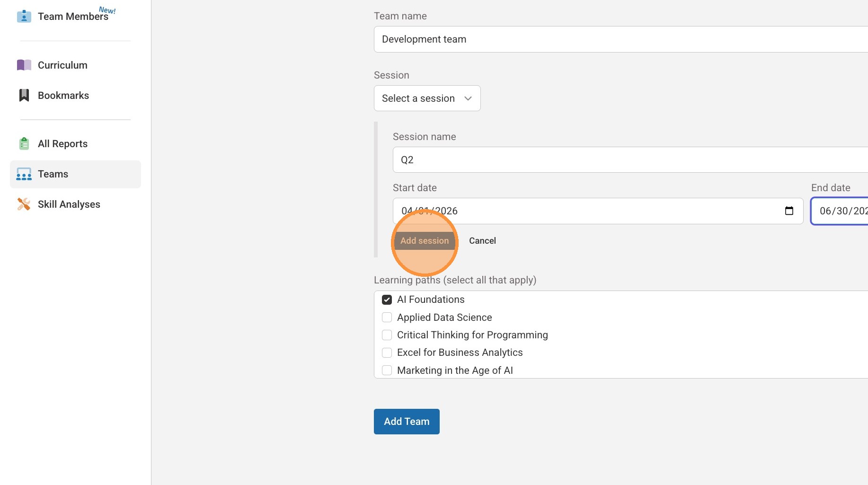Enable Critical Thinking for Programming checkbox
The height and width of the screenshot is (485, 868).
pyautogui.click(x=387, y=335)
